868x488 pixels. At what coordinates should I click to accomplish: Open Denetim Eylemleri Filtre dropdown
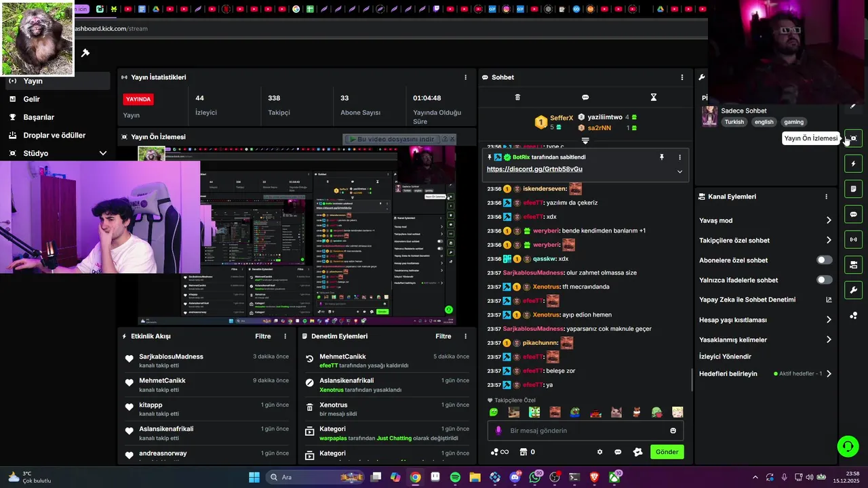tap(443, 336)
